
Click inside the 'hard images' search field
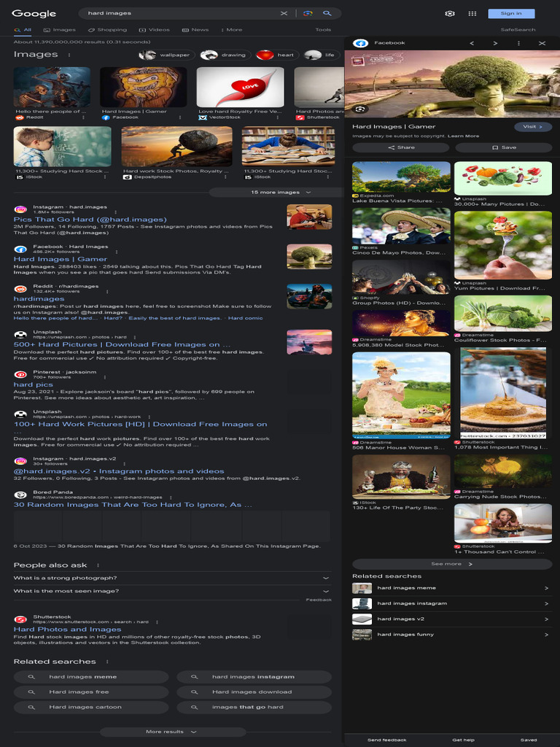181,13
